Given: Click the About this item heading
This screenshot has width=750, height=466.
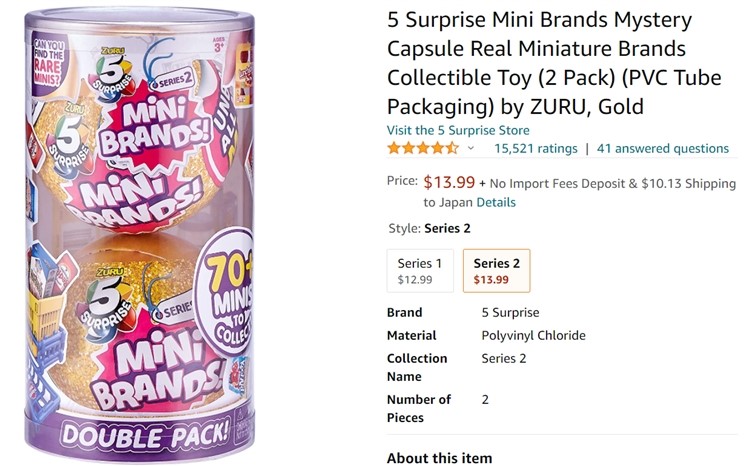Looking at the screenshot, I should coord(439,458).
